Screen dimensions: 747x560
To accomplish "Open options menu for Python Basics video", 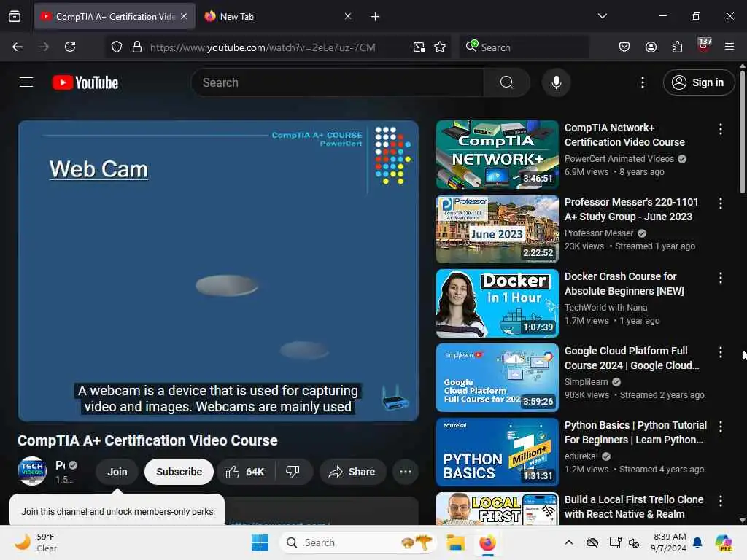I will 720,426.
